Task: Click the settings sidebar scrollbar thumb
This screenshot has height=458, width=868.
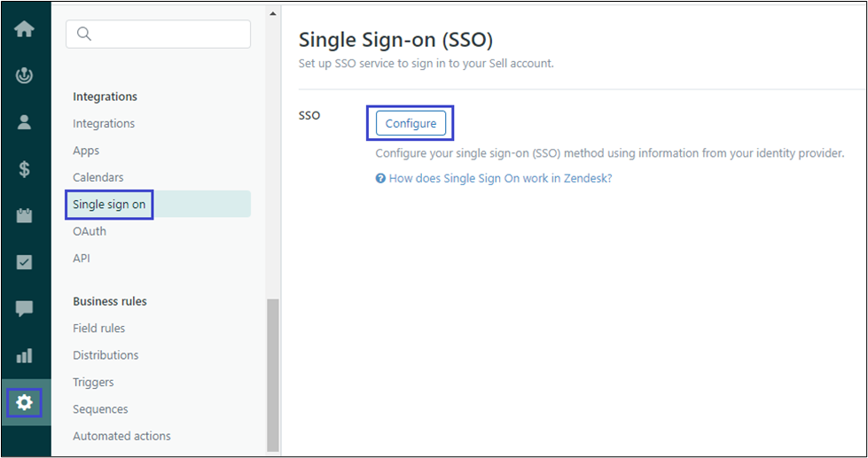Action: pyautogui.click(x=273, y=372)
